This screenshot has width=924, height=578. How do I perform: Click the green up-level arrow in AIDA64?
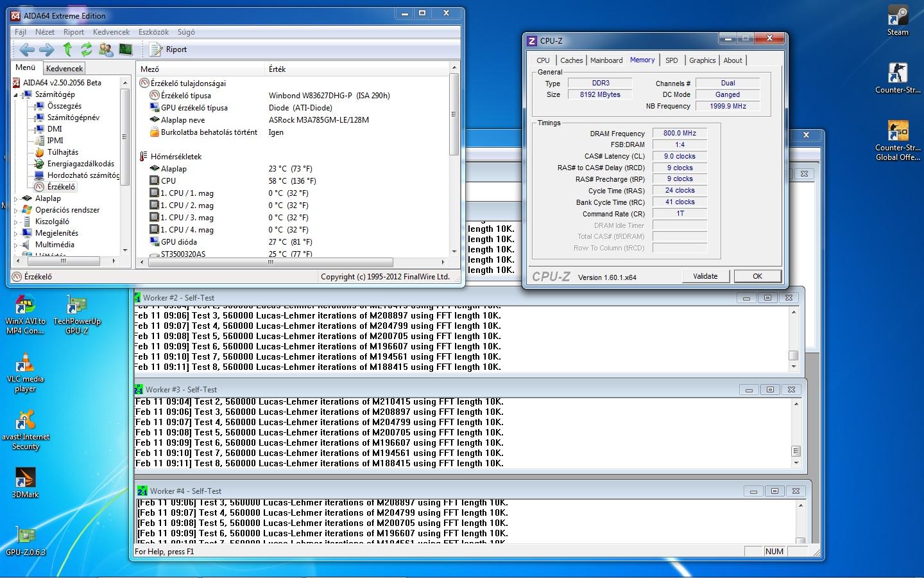click(67, 49)
